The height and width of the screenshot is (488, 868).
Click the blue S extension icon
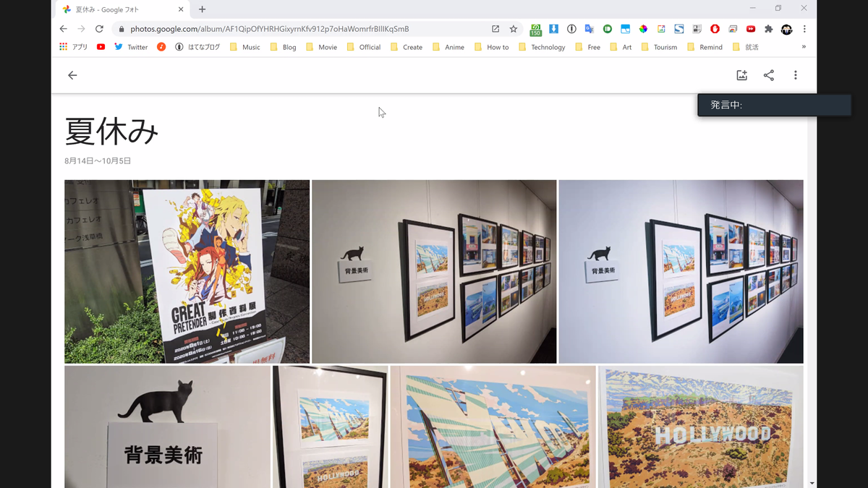678,29
